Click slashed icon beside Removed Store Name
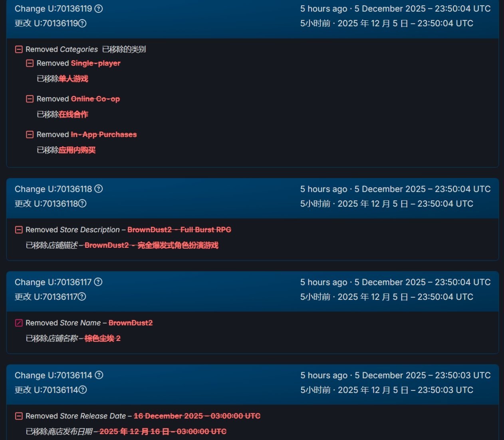The height and width of the screenshot is (440, 504). pos(19,323)
